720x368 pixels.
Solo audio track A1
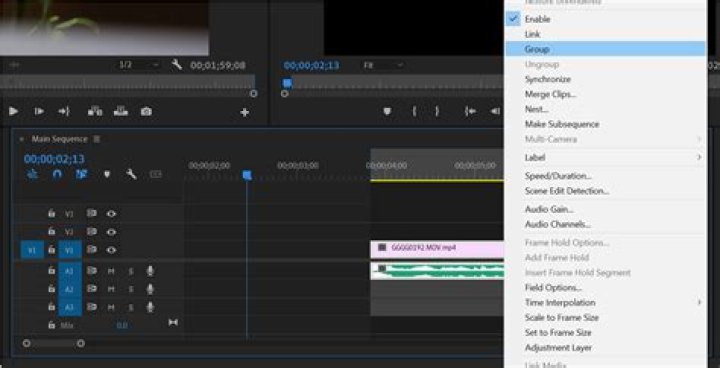(x=131, y=272)
